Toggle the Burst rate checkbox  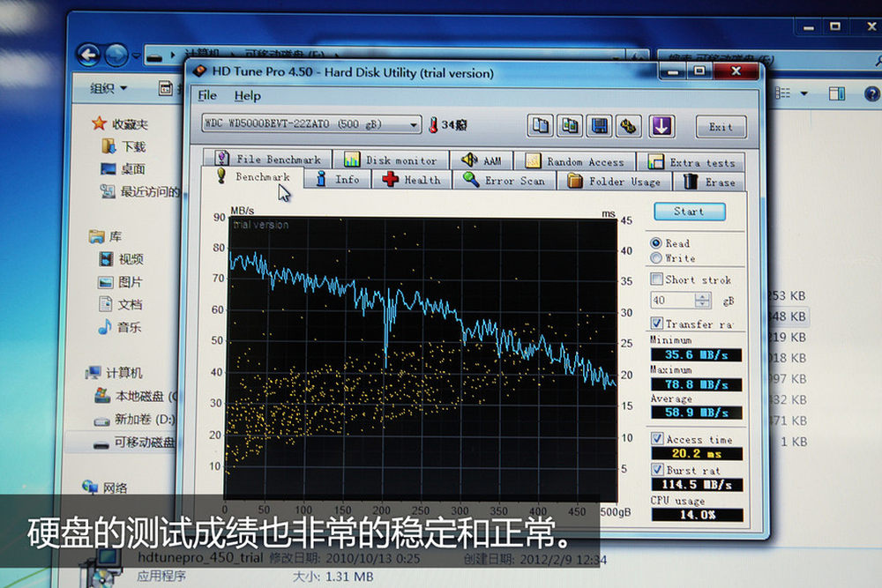(x=656, y=470)
